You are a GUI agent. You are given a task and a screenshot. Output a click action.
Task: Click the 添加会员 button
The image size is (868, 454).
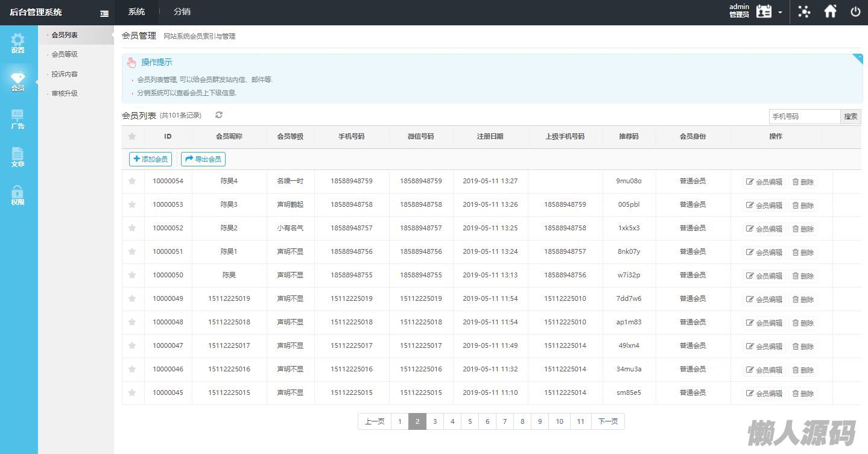point(150,159)
